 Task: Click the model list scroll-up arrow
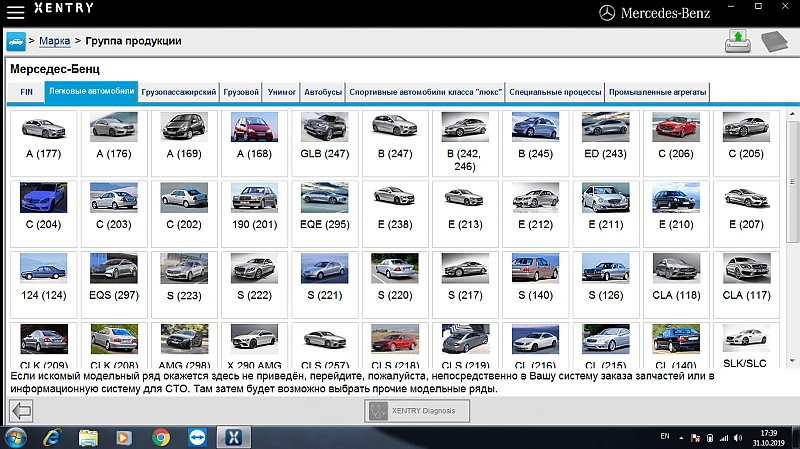tap(792, 114)
